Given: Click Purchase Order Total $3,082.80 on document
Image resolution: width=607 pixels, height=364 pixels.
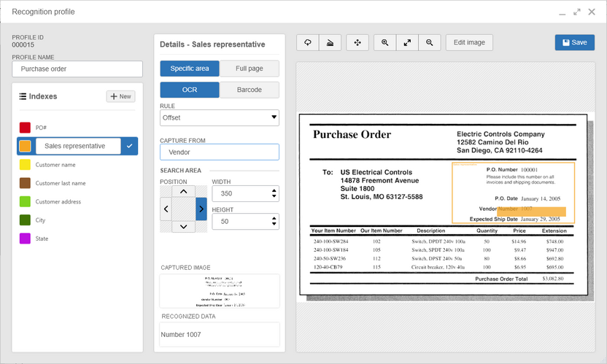Looking at the screenshot, I should (519, 279).
